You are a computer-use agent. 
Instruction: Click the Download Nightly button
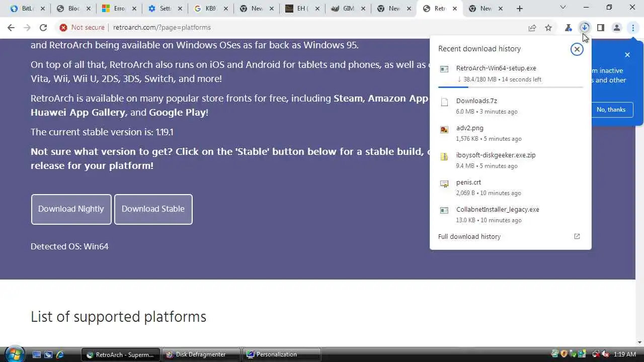71,209
